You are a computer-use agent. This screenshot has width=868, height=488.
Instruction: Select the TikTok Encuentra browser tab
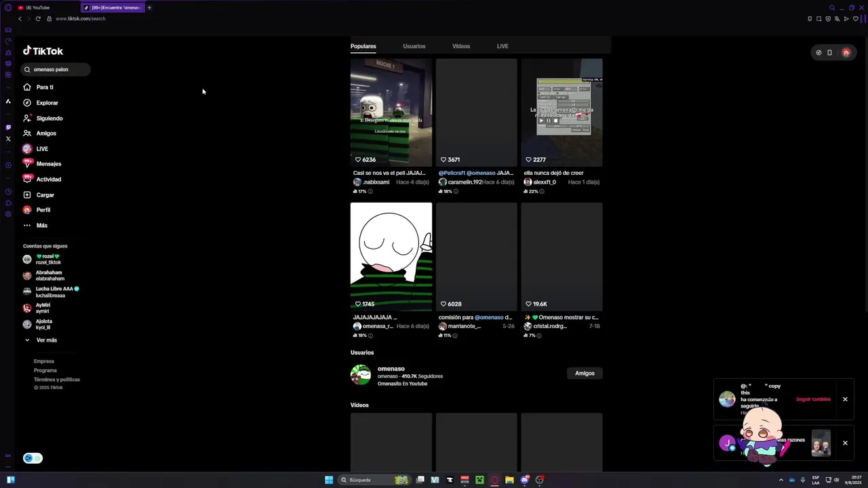[113, 7]
